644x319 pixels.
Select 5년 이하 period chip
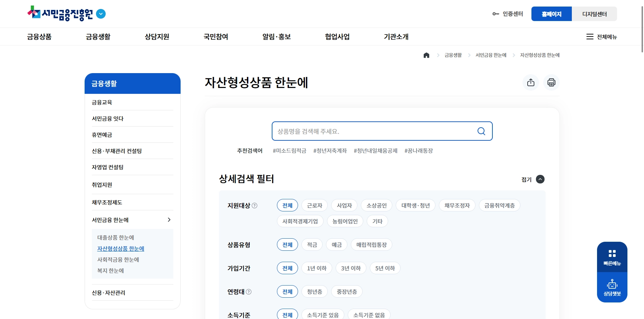coord(385,268)
